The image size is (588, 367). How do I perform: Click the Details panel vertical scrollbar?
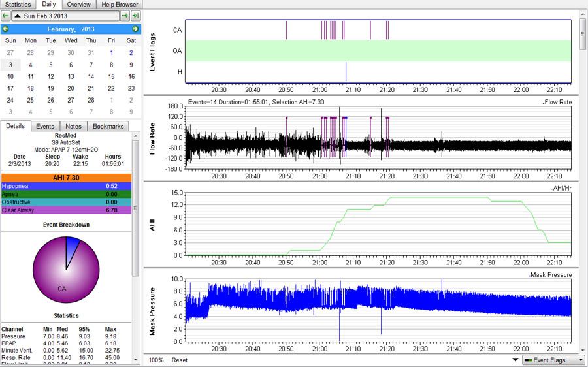click(135, 208)
